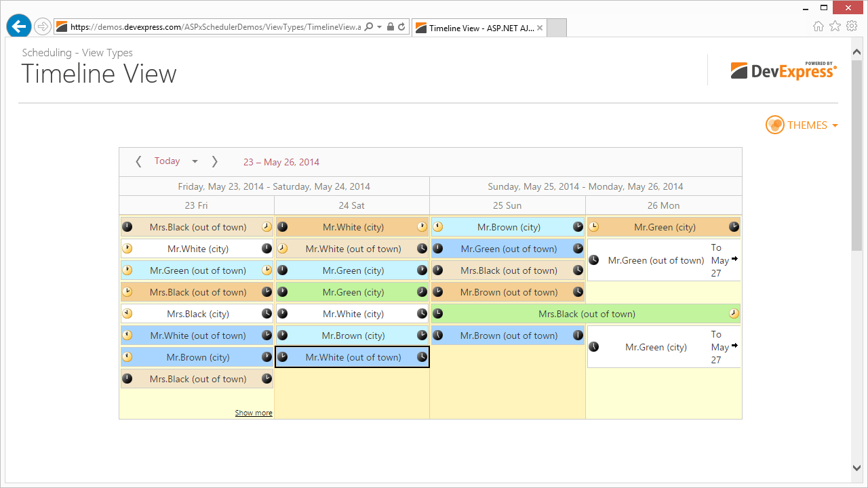The height and width of the screenshot is (488, 868).
Task: Open browser tools gear icon
Action: click(x=850, y=26)
